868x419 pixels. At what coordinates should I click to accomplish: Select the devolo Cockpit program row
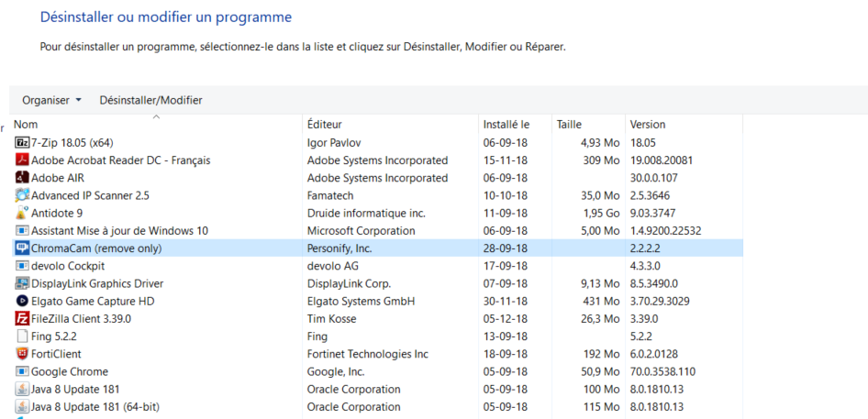click(x=377, y=266)
